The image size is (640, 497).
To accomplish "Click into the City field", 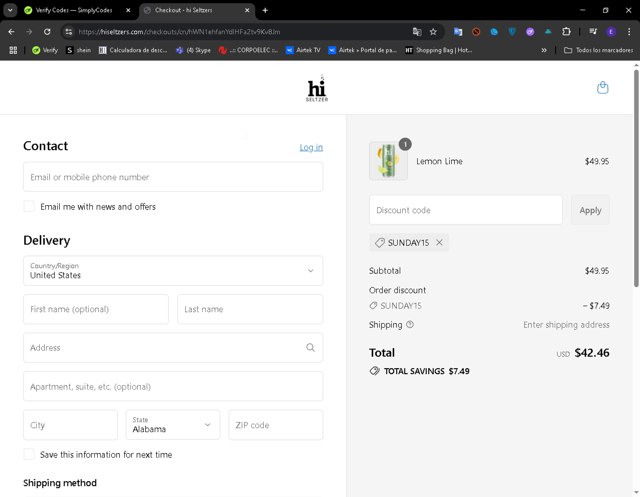I will click(x=70, y=425).
